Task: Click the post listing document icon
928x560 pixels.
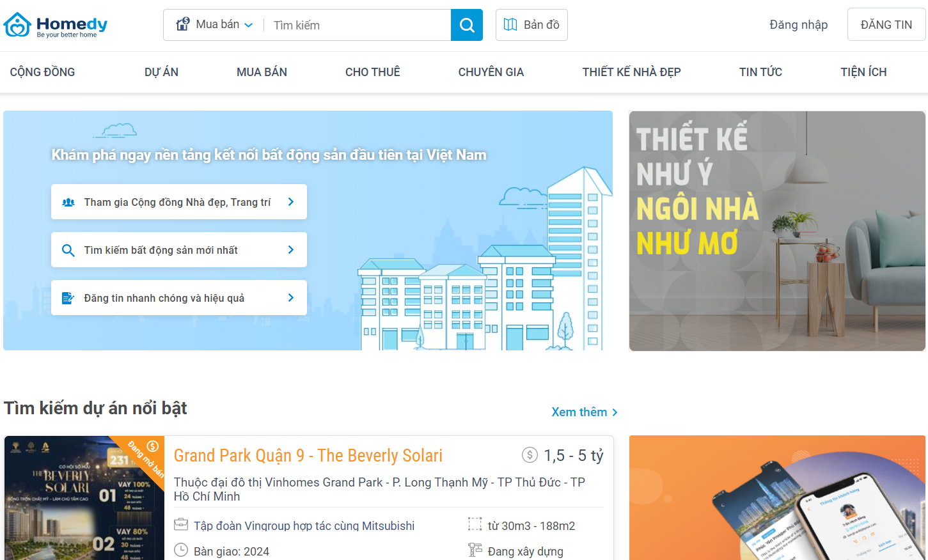Action: (x=68, y=298)
